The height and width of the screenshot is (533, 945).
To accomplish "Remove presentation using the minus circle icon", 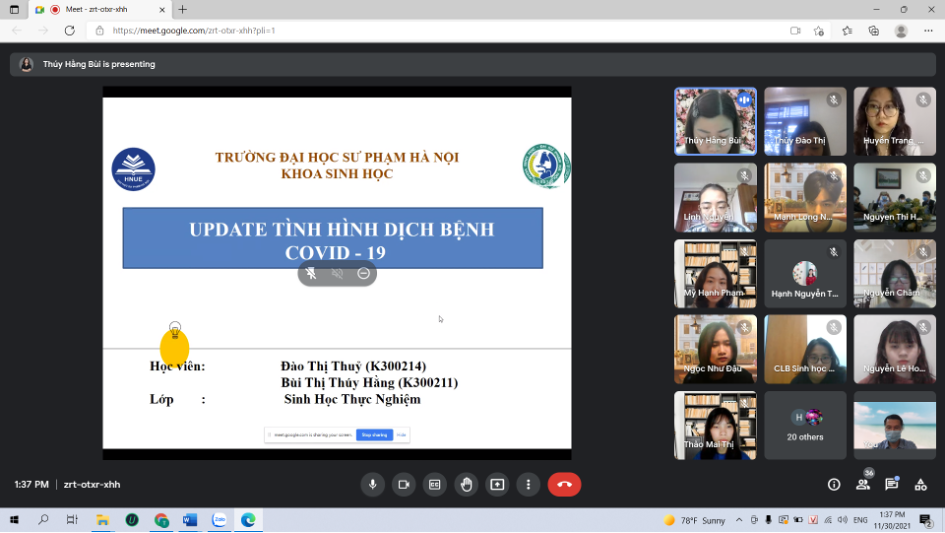I will (364, 273).
